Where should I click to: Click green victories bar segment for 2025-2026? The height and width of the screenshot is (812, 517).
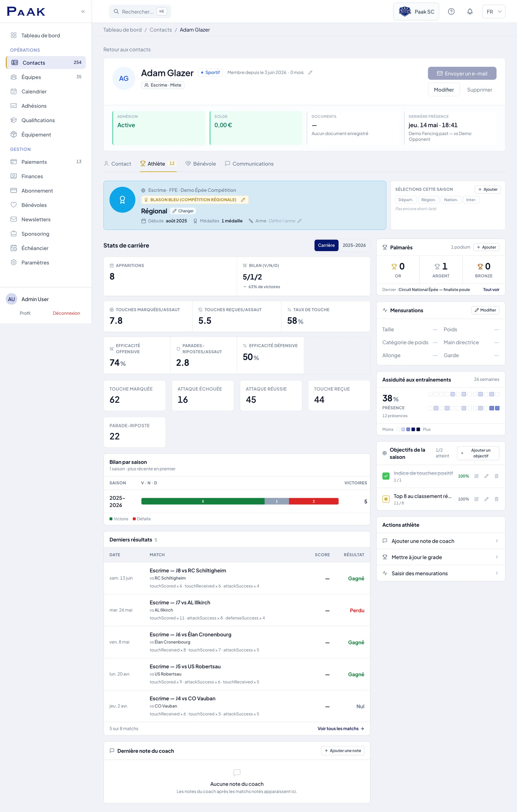coord(203,502)
